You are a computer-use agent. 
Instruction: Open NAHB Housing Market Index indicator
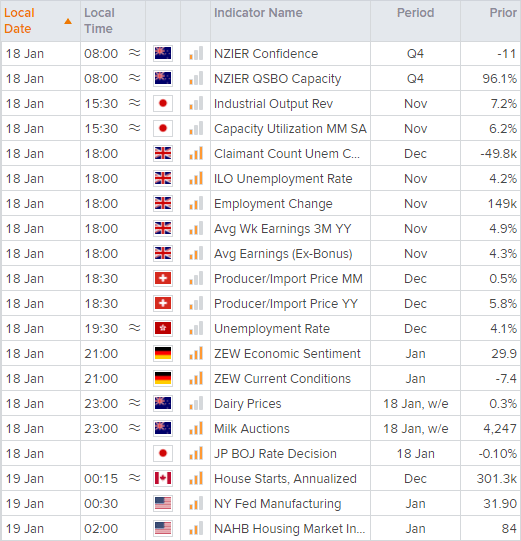[289, 529]
